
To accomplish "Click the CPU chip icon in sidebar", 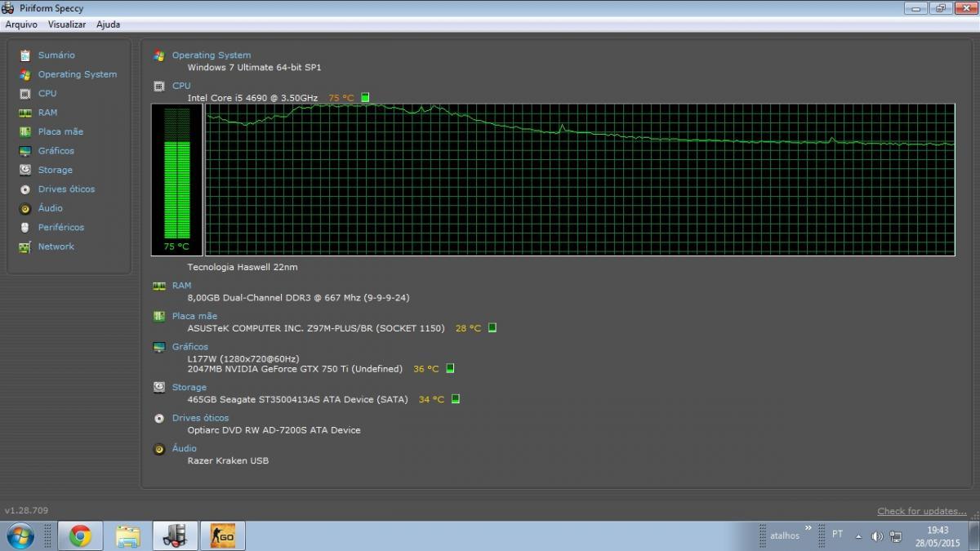I will tap(24, 94).
